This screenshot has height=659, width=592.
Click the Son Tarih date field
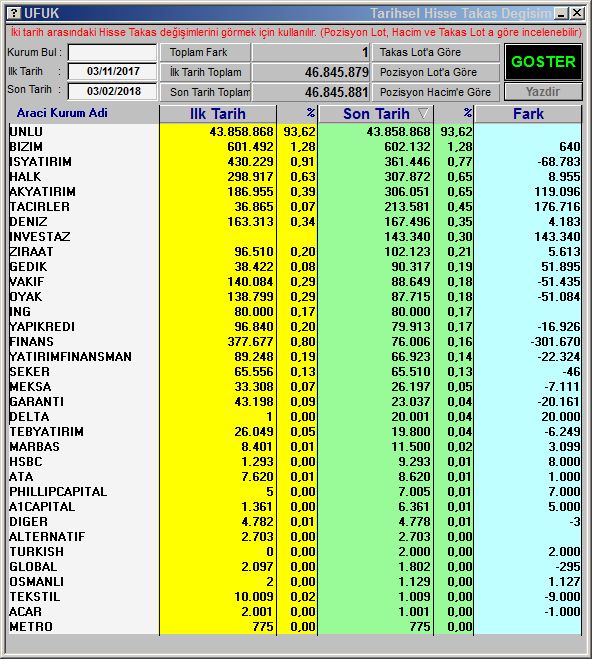coord(113,91)
